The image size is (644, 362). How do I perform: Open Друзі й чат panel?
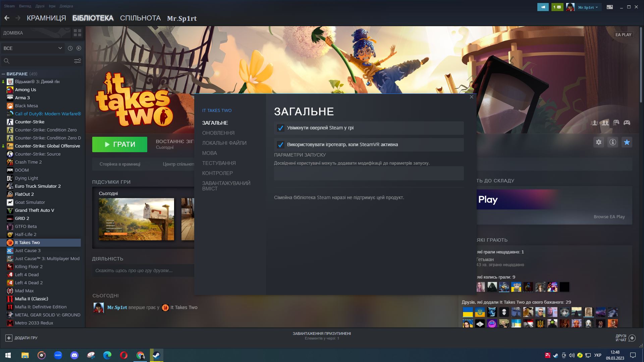pyautogui.click(x=625, y=338)
